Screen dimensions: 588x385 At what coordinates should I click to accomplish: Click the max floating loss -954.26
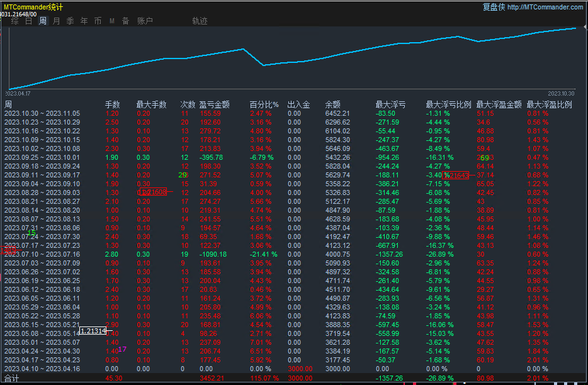pyautogui.click(x=387, y=157)
